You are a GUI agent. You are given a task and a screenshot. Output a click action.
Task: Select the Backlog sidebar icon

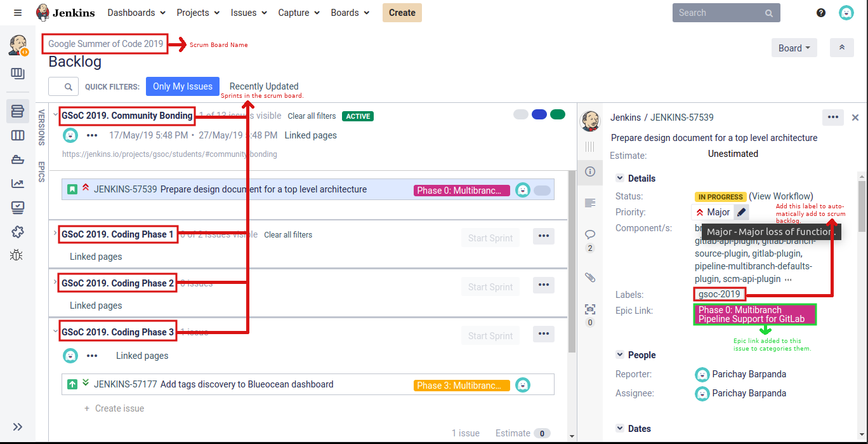pos(18,111)
